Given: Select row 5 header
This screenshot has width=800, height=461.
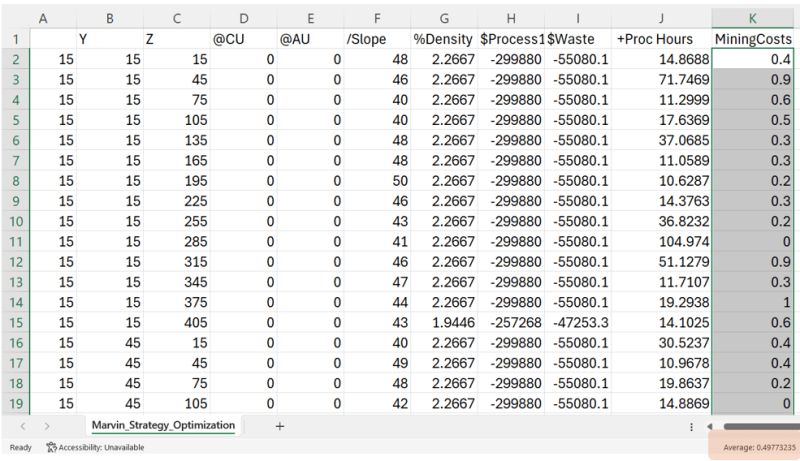Looking at the screenshot, I should 16,120.
